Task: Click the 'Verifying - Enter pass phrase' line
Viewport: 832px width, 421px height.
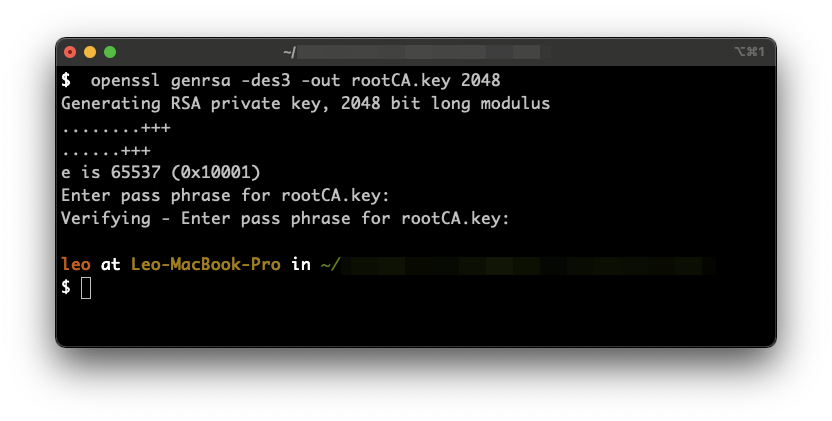Action: click(285, 219)
